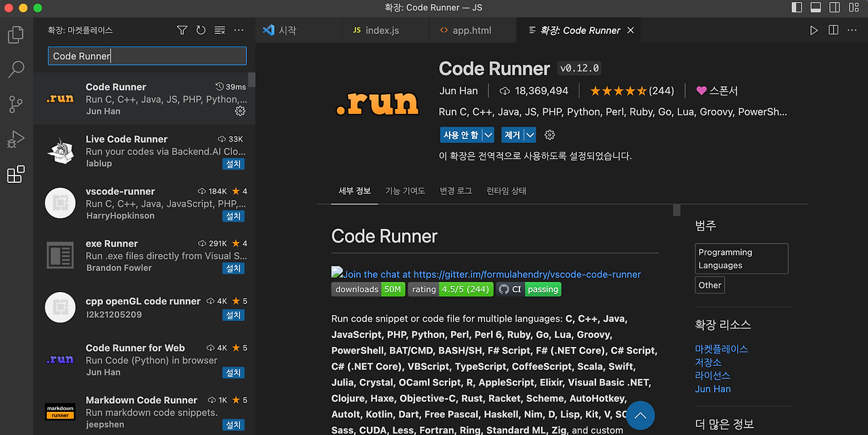Click in the extension search field
Image resolution: width=868 pixels, height=435 pixels.
point(147,56)
